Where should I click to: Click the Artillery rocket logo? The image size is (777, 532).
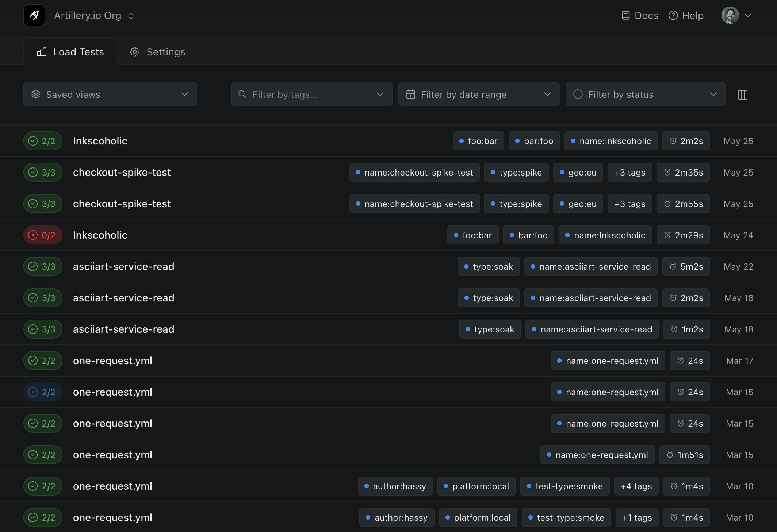[34, 15]
